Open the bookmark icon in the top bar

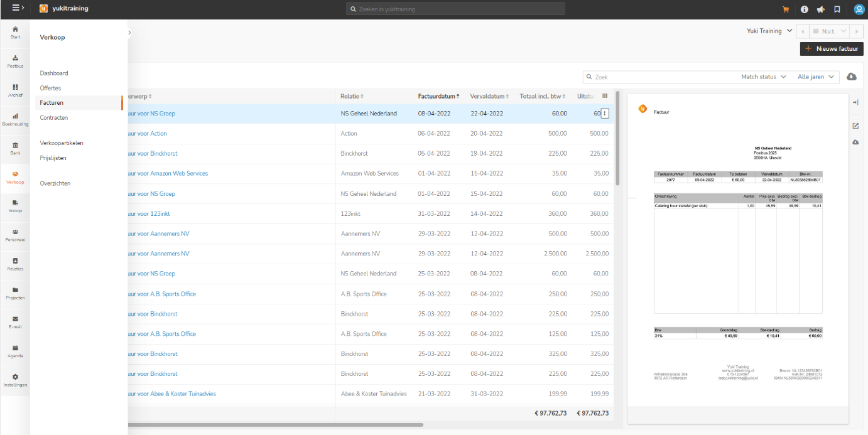[x=837, y=9]
